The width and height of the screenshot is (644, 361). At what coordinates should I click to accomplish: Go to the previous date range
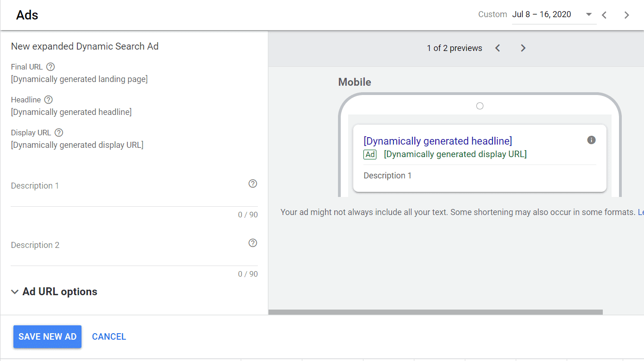click(604, 15)
